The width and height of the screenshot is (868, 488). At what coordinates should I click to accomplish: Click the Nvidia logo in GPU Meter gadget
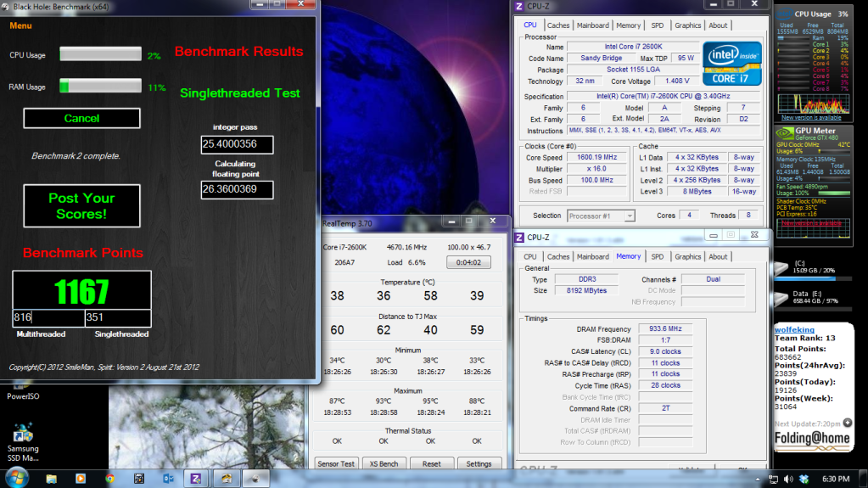(785, 133)
